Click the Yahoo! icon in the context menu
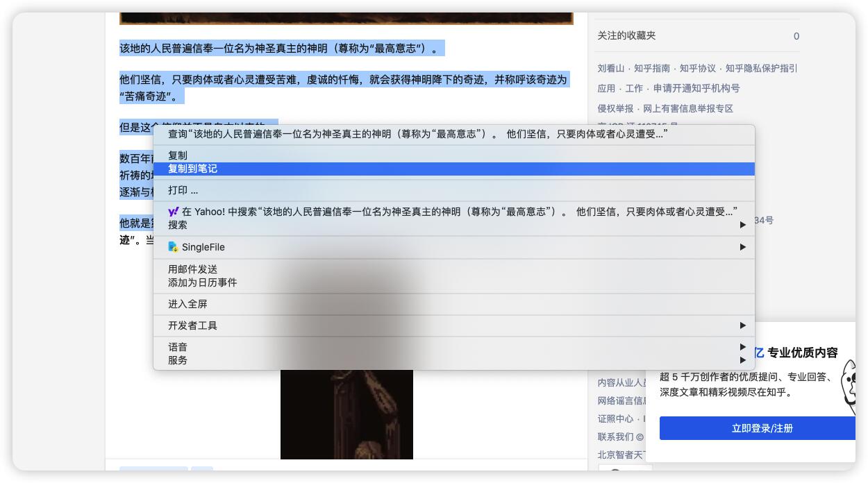 coord(174,212)
